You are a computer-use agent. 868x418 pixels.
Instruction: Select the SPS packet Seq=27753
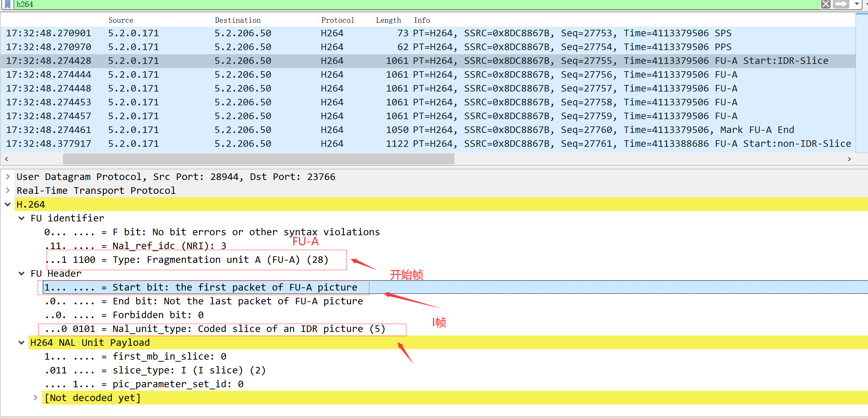[415, 34]
